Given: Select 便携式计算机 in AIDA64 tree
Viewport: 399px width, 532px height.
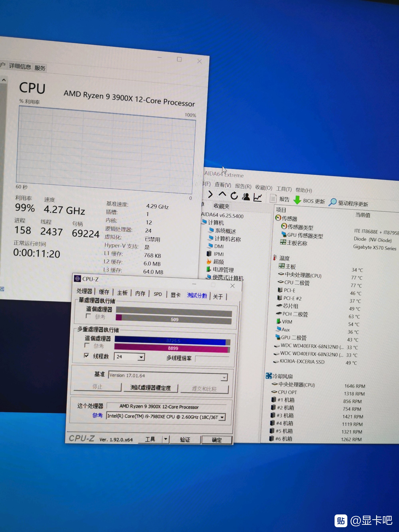Looking at the screenshot, I should pyautogui.click(x=228, y=278).
